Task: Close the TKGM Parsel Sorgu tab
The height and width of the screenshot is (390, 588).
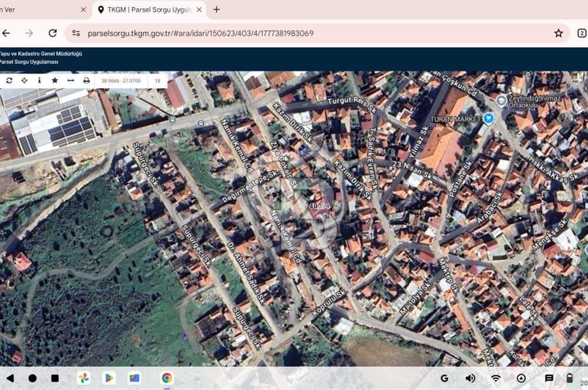Action: (x=199, y=9)
